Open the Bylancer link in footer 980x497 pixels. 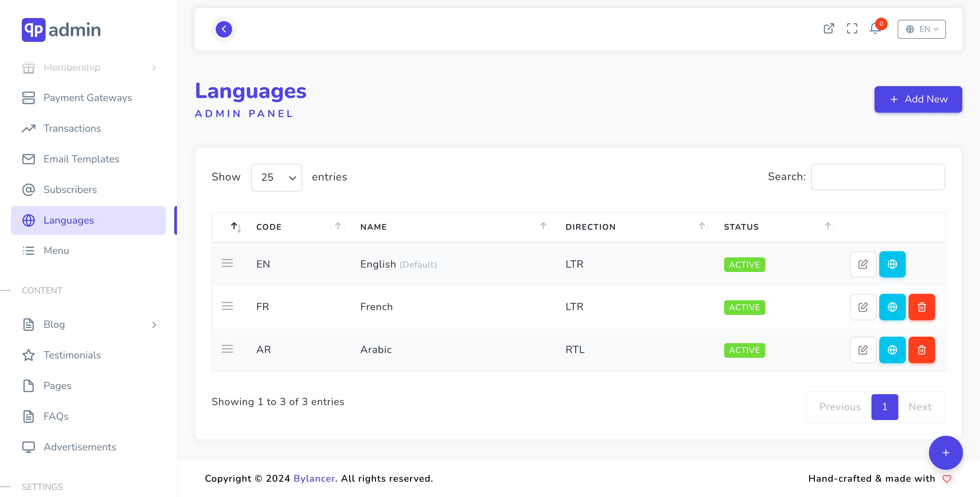tap(314, 478)
